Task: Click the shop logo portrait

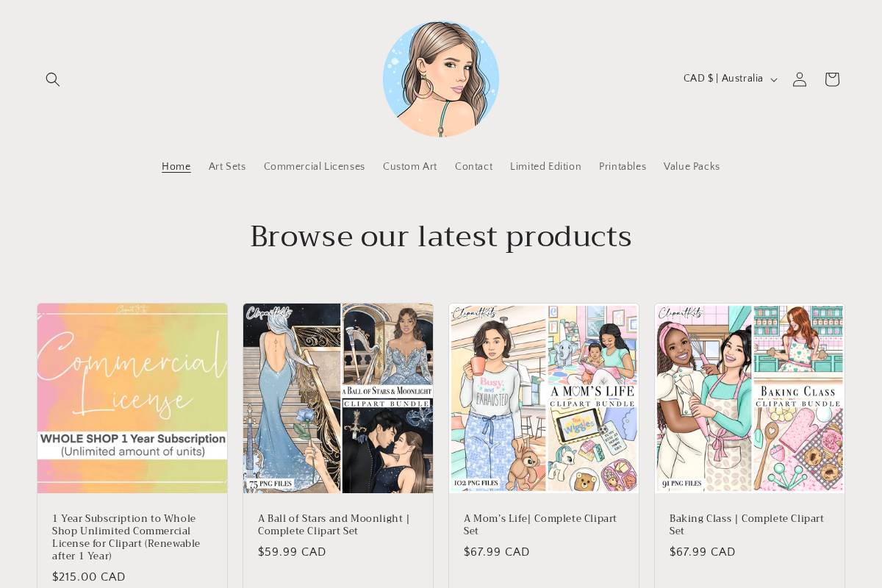Action: [441, 79]
